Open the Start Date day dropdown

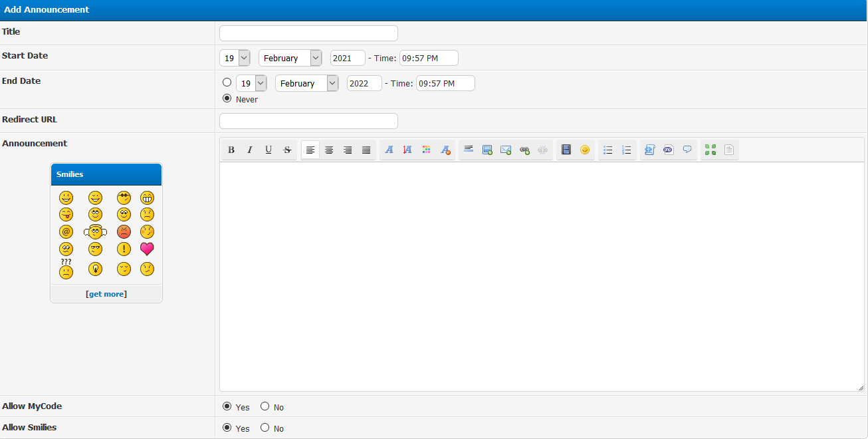235,59
